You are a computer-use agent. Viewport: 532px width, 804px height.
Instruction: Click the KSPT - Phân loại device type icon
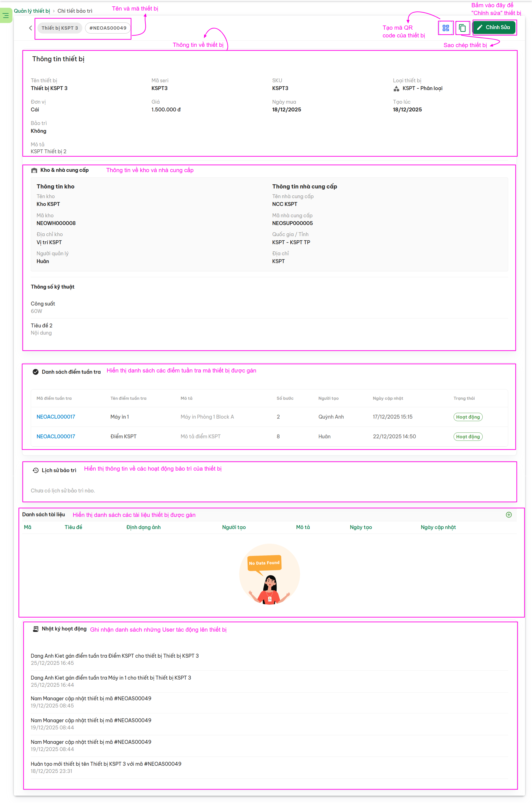pyautogui.click(x=396, y=89)
